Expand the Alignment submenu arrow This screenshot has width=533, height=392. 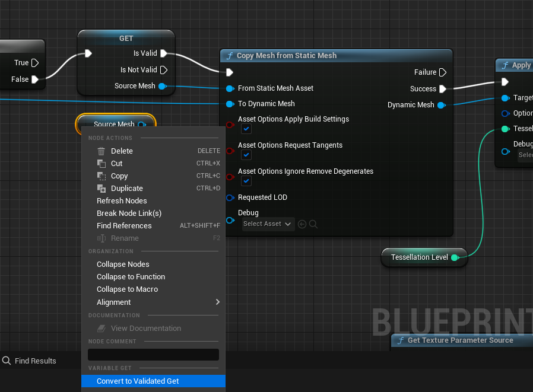(x=218, y=302)
